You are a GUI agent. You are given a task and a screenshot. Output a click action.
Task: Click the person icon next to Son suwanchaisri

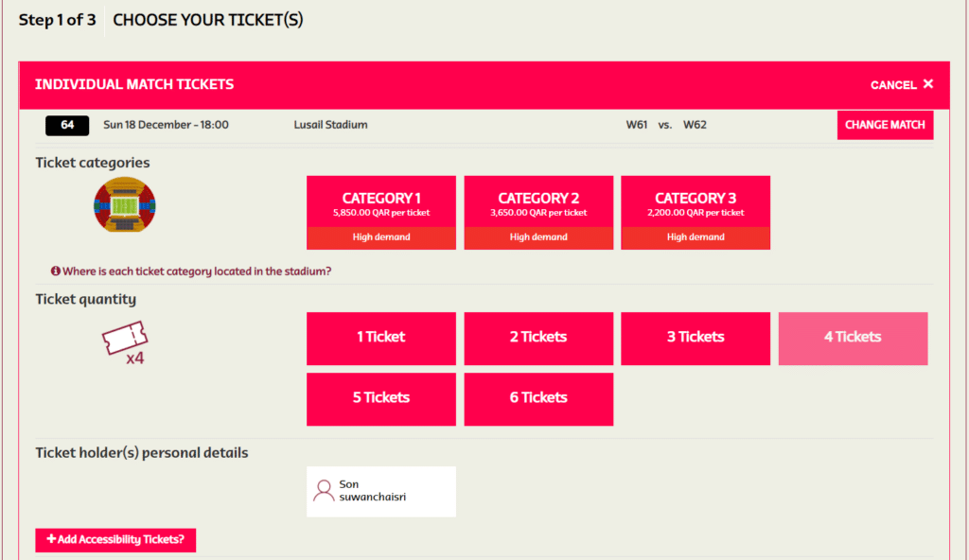click(324, 491)
